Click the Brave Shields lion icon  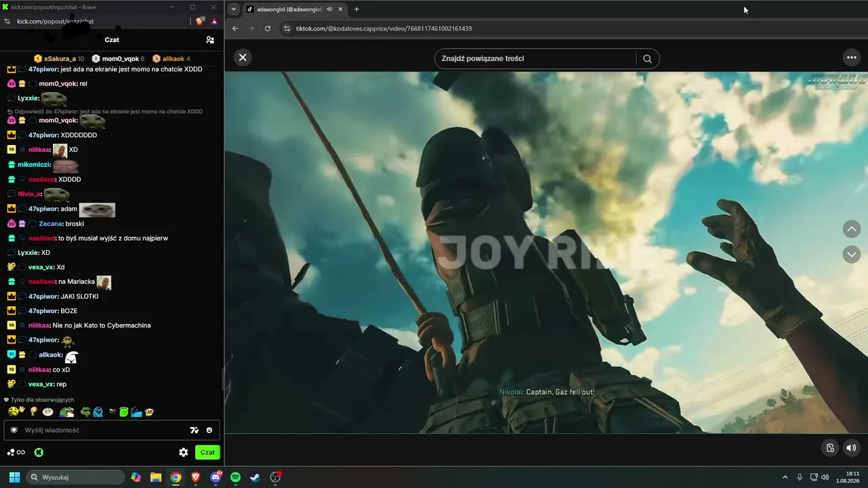200,21
